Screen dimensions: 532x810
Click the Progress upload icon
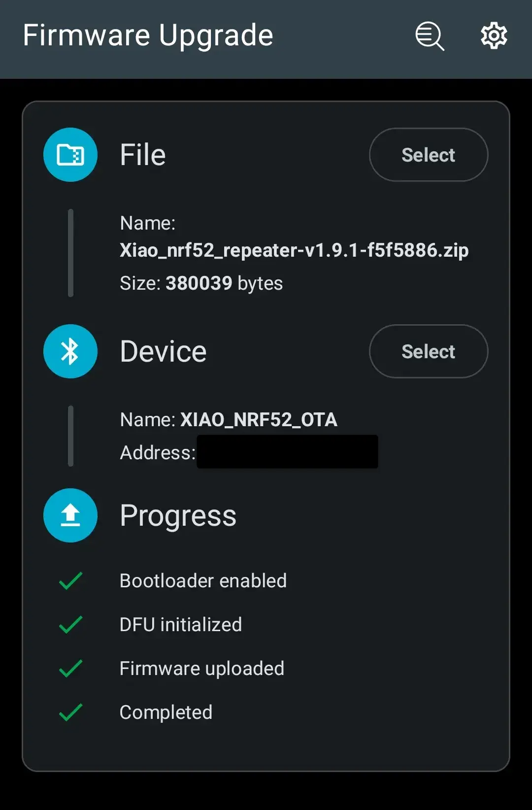click(70, 515)
